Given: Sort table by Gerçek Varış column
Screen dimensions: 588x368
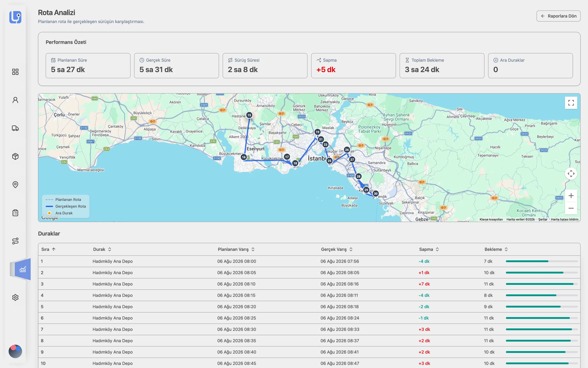Looking at the screenshot, I should [x=337, y=249].
